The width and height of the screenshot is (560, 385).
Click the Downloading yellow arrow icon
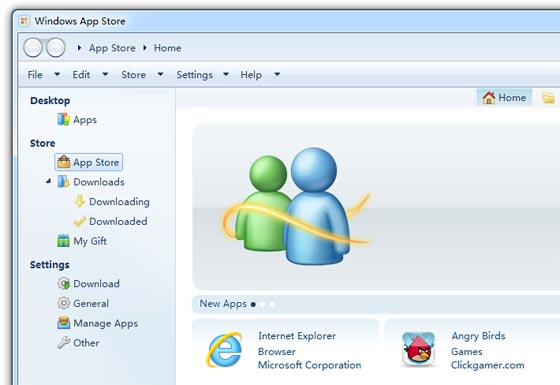pos(79,201)
